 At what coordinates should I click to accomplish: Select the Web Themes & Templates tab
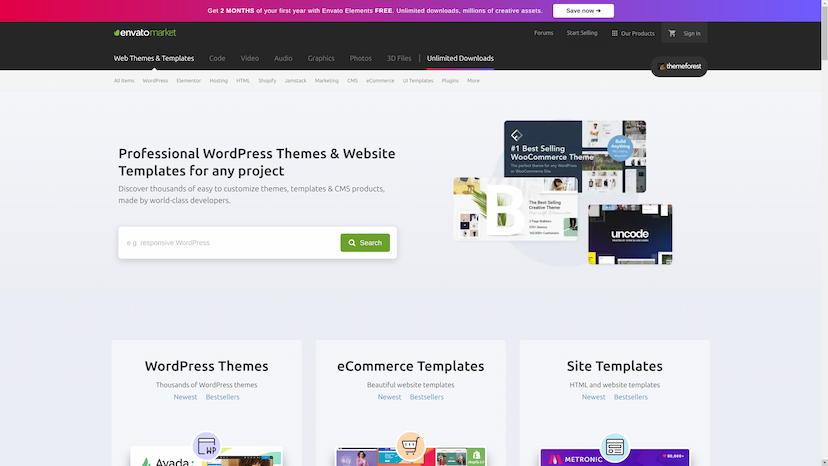click(154, 58)
